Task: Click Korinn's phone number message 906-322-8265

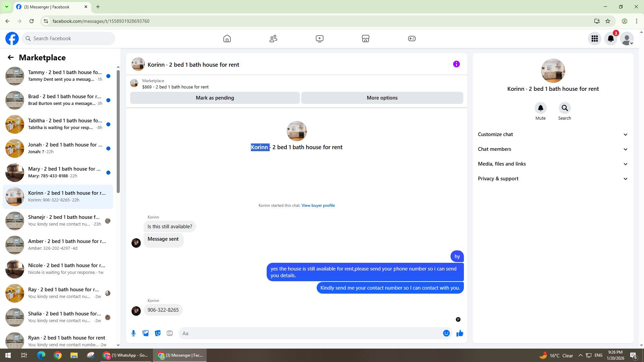Action: point(163,310)
